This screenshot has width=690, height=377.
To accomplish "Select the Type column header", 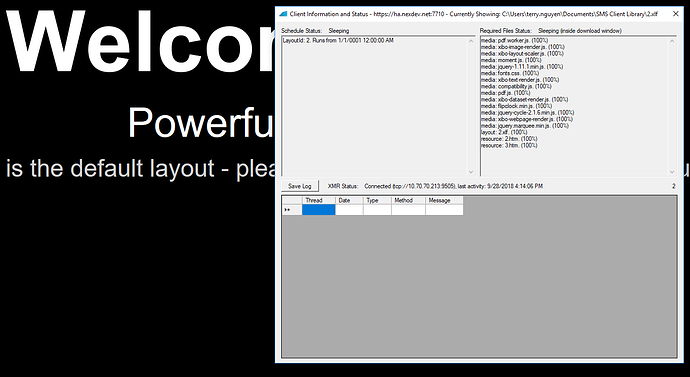I will 377,200.
